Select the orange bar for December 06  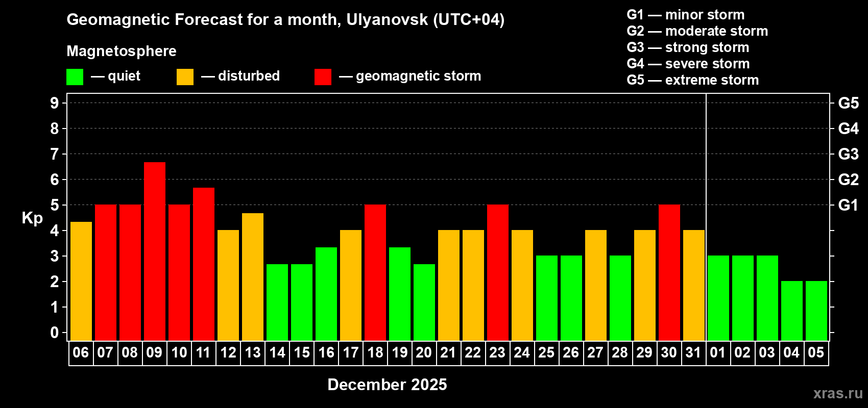coord(81,281)
